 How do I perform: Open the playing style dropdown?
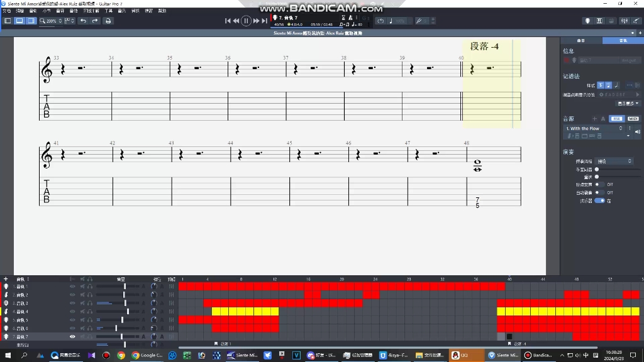[x=614, y=162]
